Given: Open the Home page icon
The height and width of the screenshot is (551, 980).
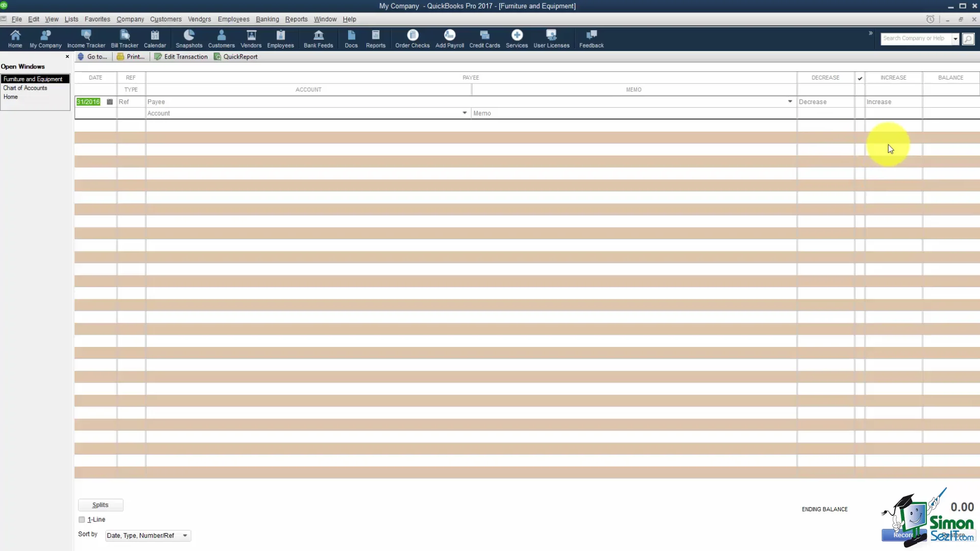Looking at the screenshot, I should [x=15, y=38].
